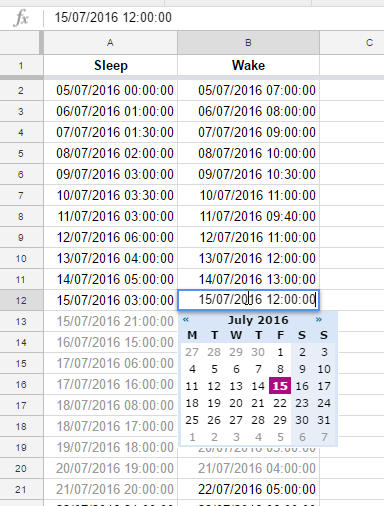Select July 15 highlighted in calendar
Viewport: 384px width, 506px height.
pyautogui.click(x=280, y=386)
